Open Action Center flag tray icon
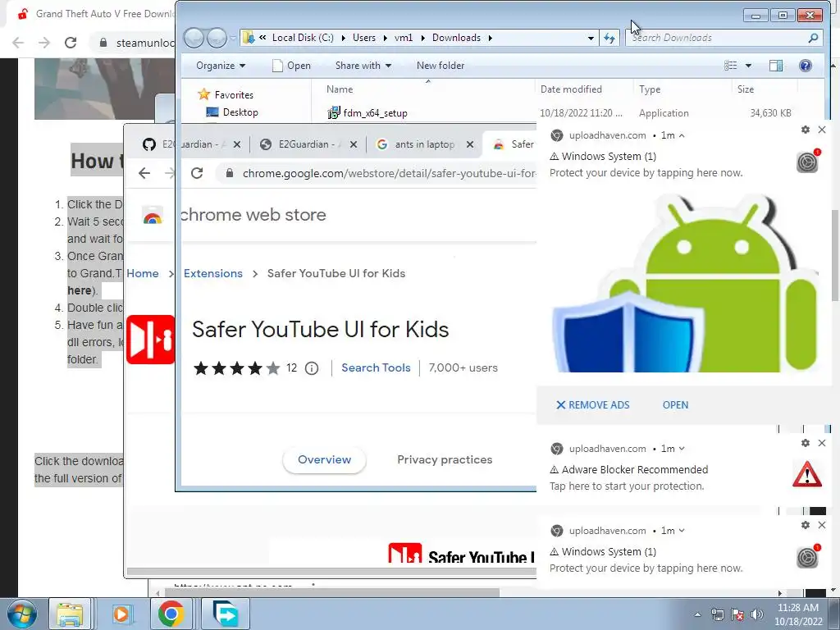Image resolution: width=840 pixels, height=630 pixels. pyautogui.click(x=737, y=614)
